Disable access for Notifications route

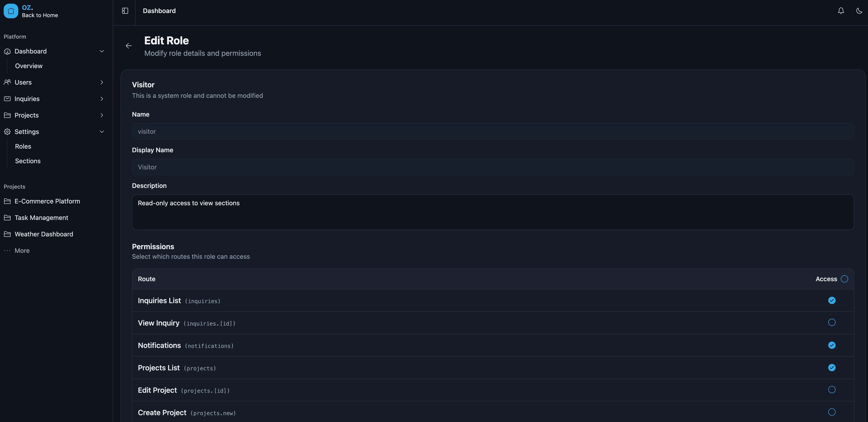[x=832, y=345]
